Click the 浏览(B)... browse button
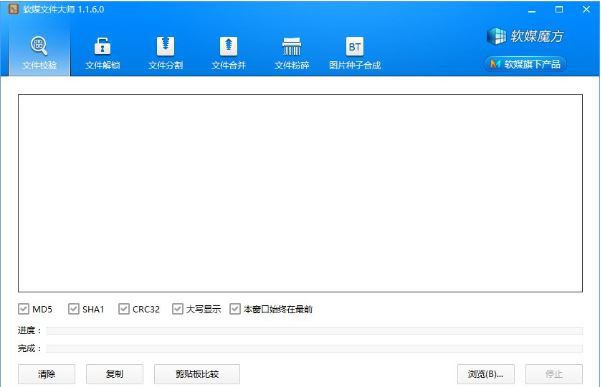The width and height of the screenshot is (601, 387). (x=486, y=374)
